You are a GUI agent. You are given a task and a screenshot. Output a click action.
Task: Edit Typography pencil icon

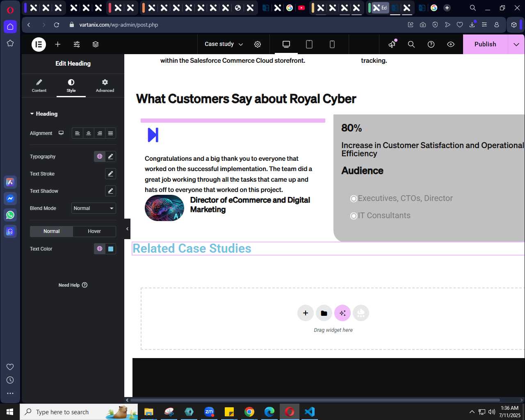110,156
